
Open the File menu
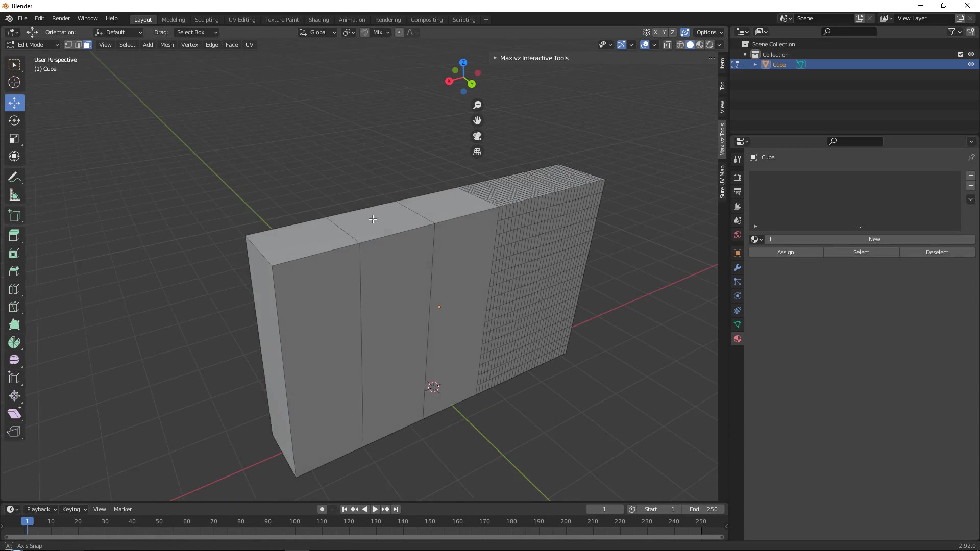(22, 18)
